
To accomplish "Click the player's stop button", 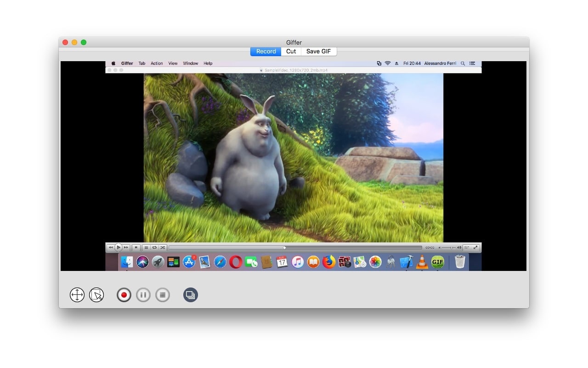I will point(136,247).
